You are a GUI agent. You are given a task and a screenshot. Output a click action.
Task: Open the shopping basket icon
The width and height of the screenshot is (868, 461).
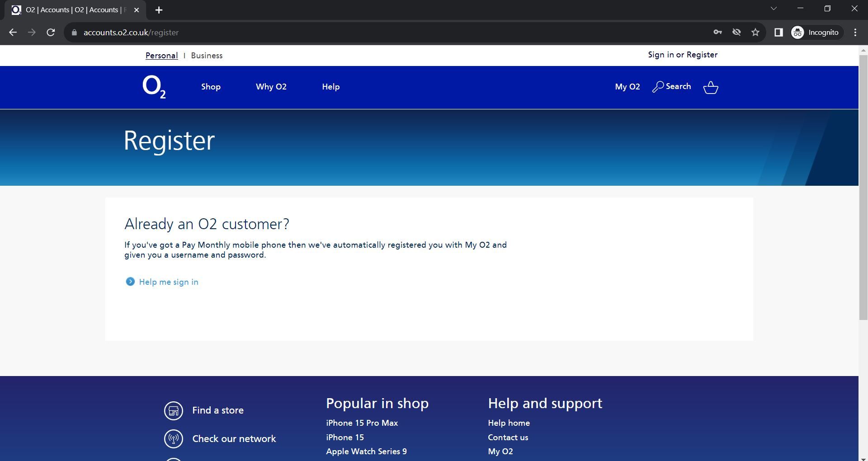[x=711, y=88]
